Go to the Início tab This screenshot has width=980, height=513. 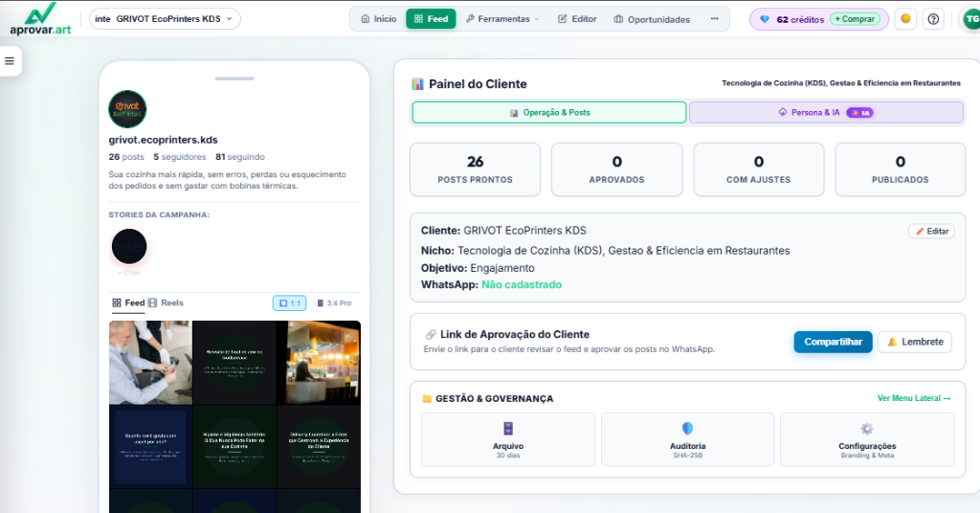coord(379,19)
